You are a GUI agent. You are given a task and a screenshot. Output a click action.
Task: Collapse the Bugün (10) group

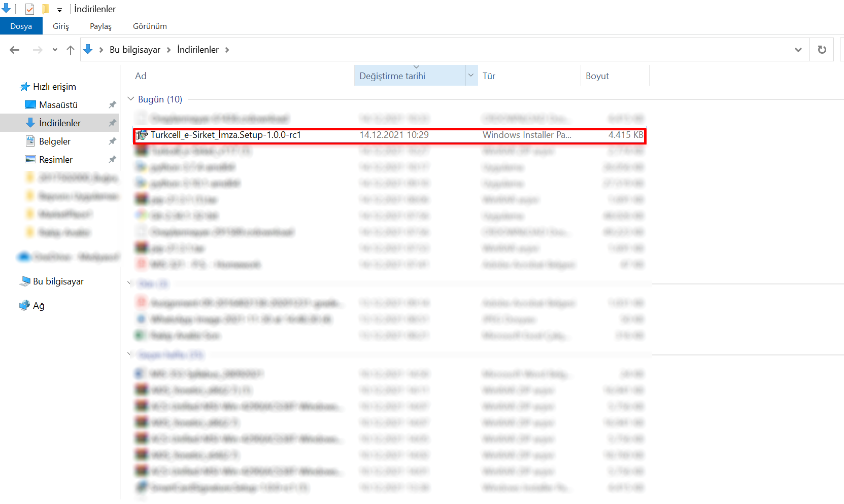coord(130,99)
